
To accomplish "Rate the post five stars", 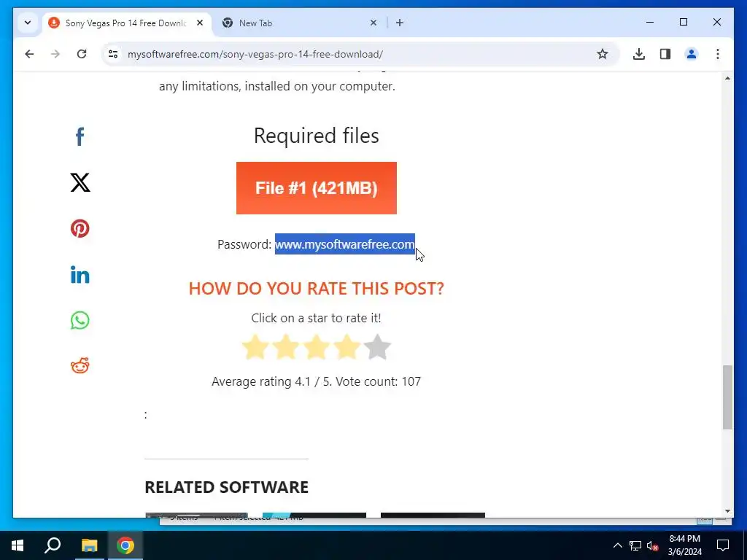I will (x=377, y=347).
